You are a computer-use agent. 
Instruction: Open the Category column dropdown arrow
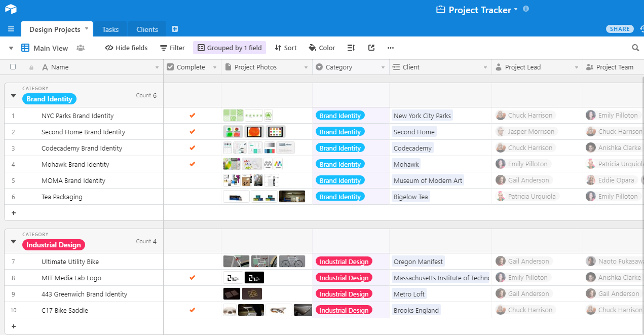point(383,67)
